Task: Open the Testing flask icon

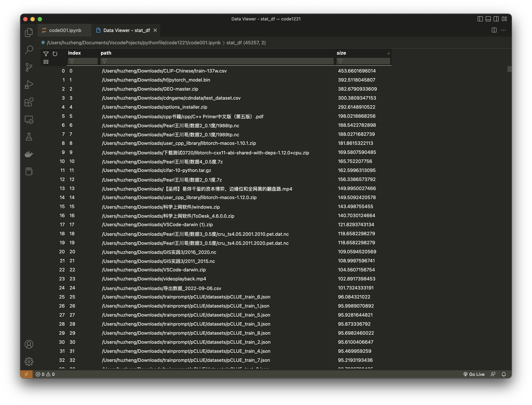Action: pyautogui.click(x=29, y=137)
